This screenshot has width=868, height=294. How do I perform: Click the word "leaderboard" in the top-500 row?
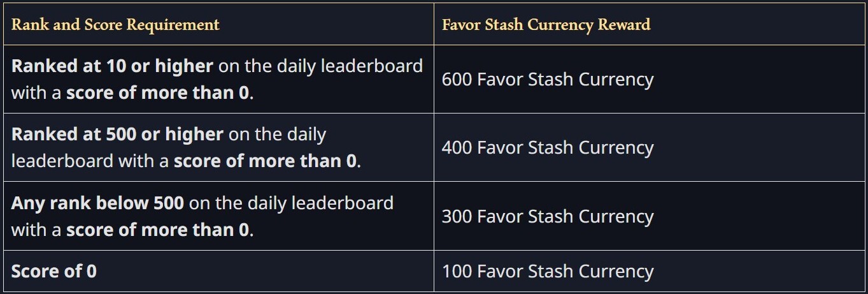pyautogui.click(x=62, y=161)
